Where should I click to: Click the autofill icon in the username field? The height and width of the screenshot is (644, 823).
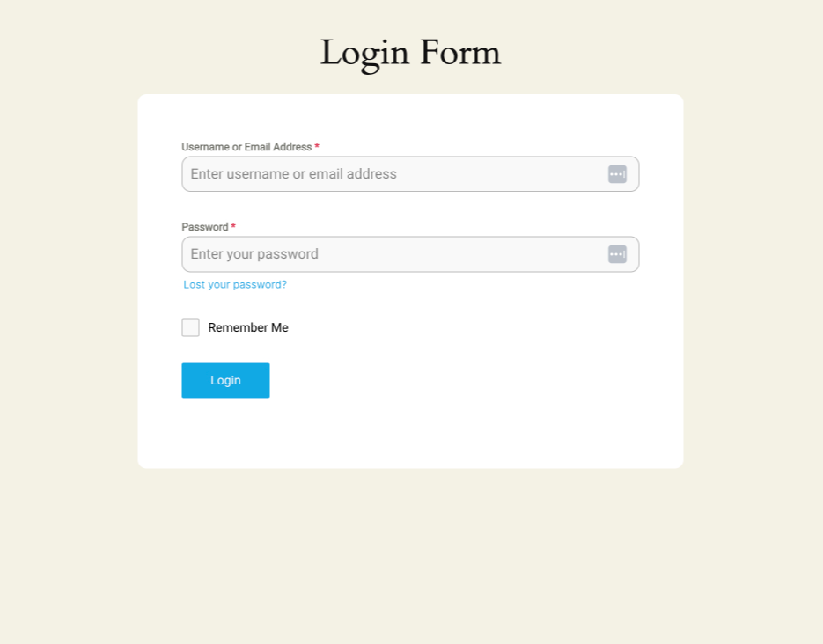tap(617, 174)
